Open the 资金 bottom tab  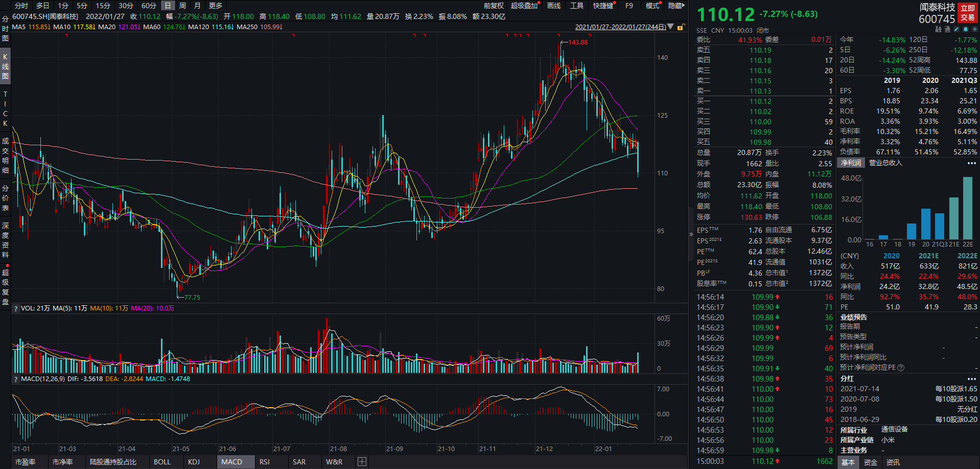point(871,462)
